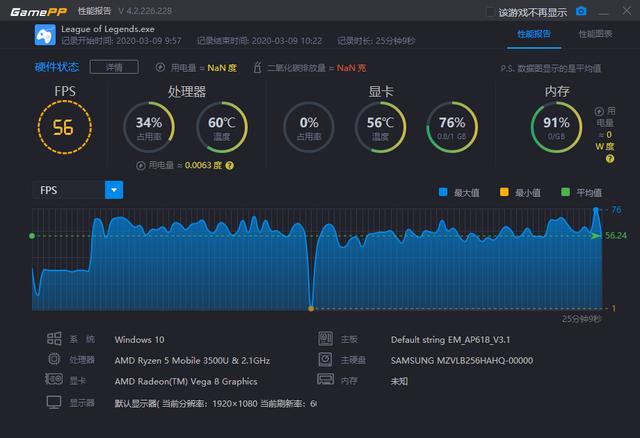Click the help icon next to 0.0063 度

pos(230,165)
